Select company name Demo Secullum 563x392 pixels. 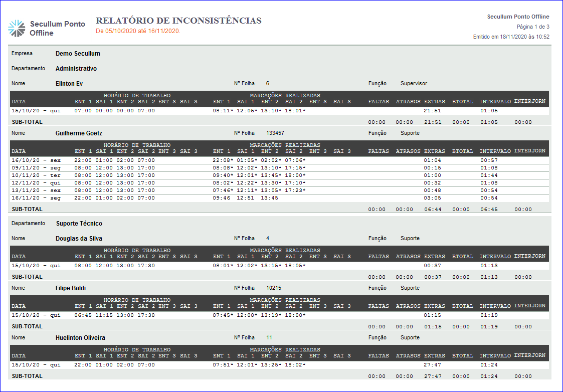pyautogui.click(x=78, y=54)
